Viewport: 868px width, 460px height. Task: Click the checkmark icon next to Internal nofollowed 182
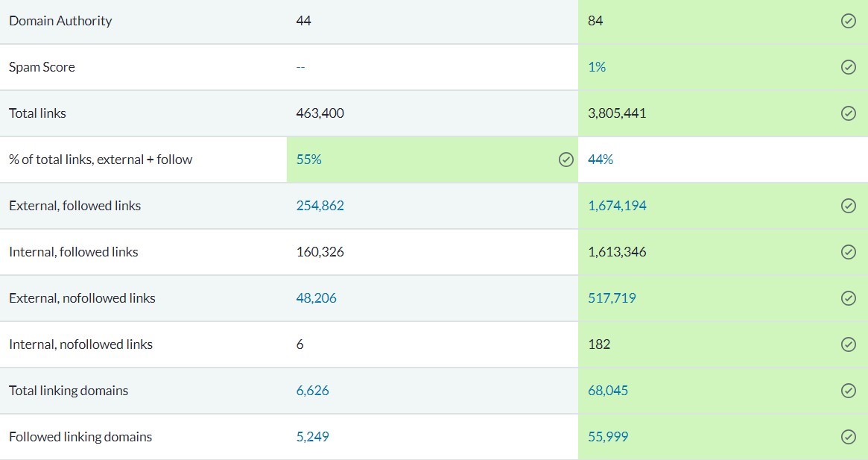[848, 344]
